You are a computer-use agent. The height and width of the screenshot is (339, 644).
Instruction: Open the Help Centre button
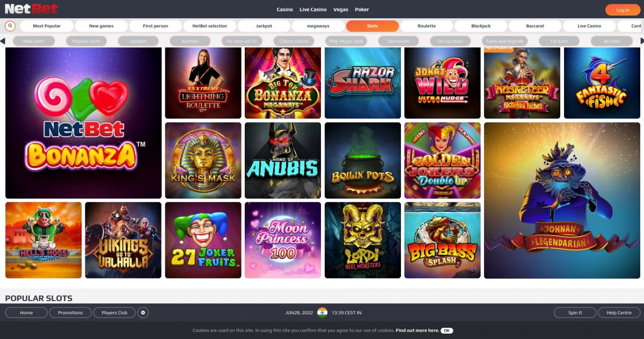[619, 312]
